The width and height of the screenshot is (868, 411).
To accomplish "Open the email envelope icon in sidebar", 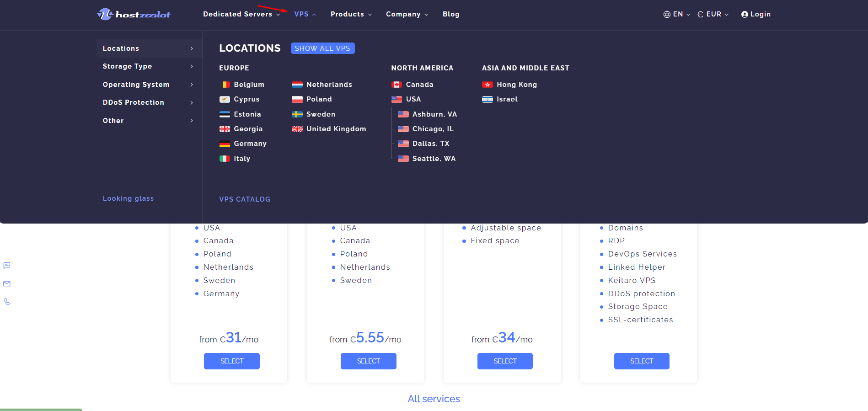I will [x=7, y=284].
